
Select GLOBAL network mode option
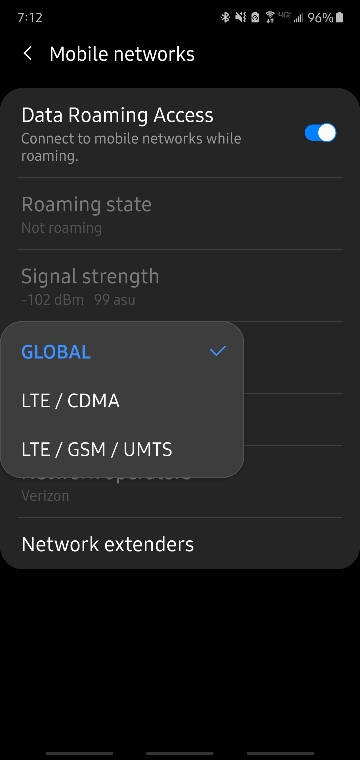[x=122, y=352]
